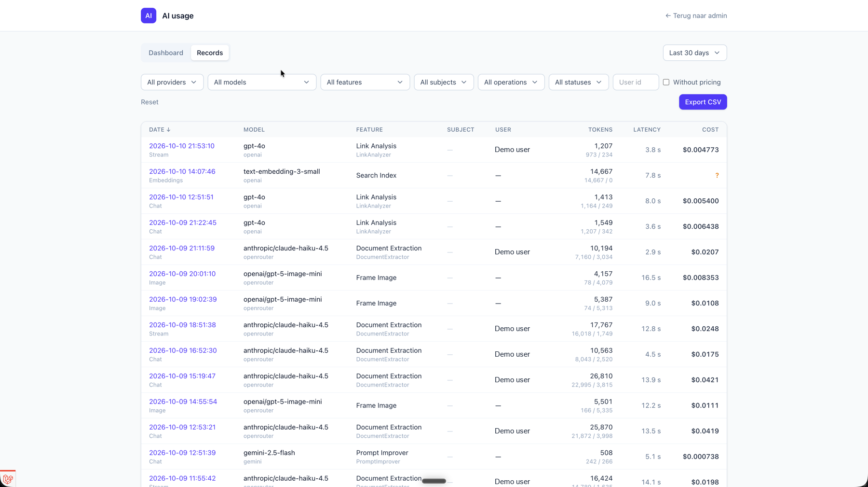Open record 2026-10-09 12:53:21
The image size is (868, 487).
182,427
